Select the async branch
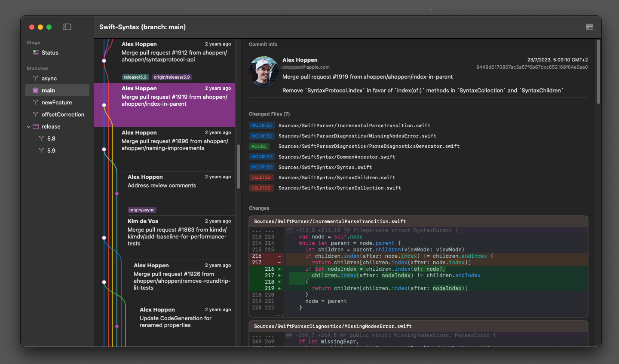The width and height of the screenshot is (619, 364). (x=57, y=78)
